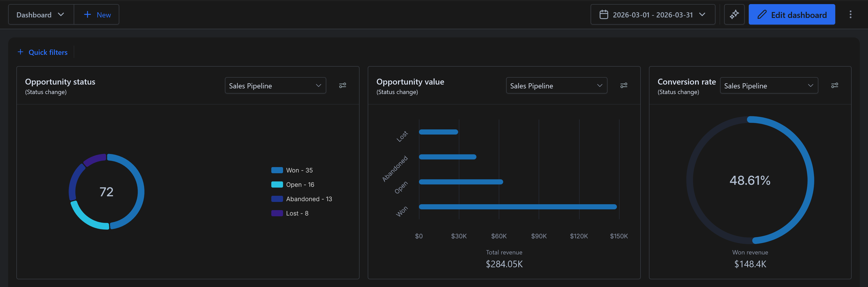Open the three-dot more options menu

(850, 15)
